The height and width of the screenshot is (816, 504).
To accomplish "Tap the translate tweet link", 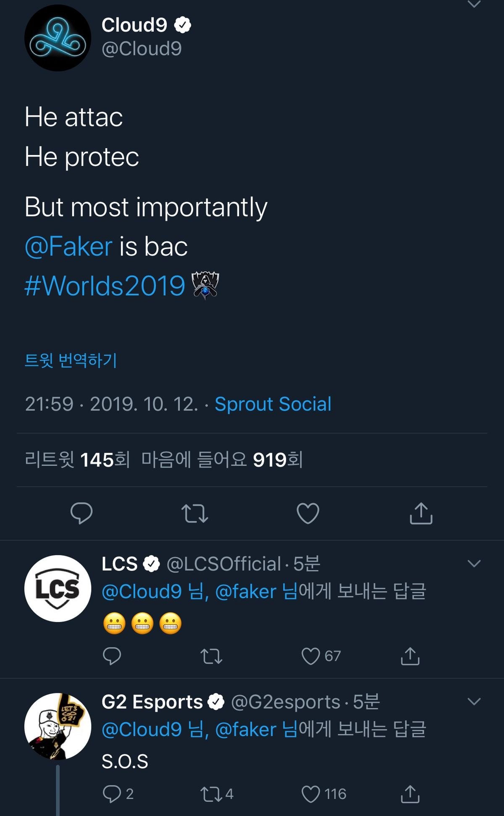I will pyautogui.click(x=71, y=360).
